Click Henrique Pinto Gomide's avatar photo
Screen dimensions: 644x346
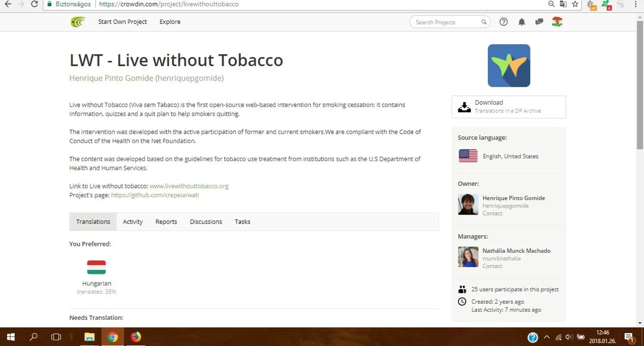point(468,204)
